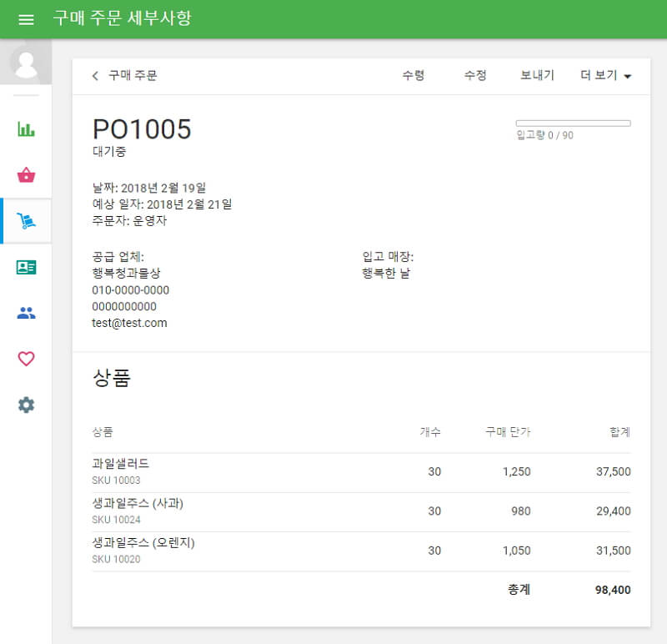This screenshot has width=667, height=644.
Task: Select the shopping basket items icon
Action: click(x=26, y=175)
